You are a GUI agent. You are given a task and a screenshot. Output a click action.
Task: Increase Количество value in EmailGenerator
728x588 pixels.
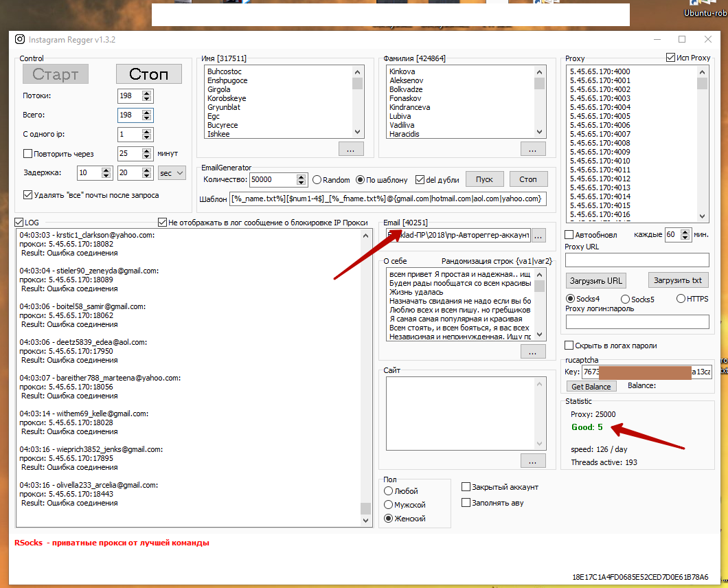(x=301, y=177)
